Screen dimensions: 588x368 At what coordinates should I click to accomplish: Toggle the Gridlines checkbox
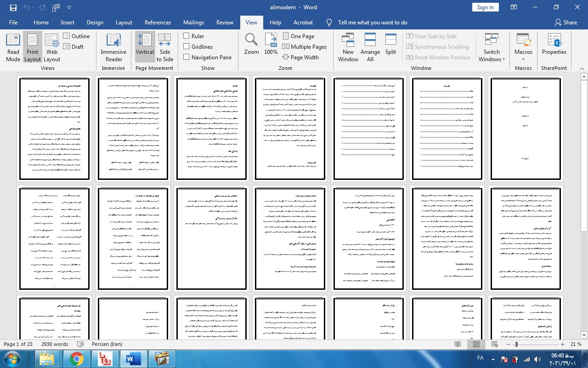coord(187,46)
